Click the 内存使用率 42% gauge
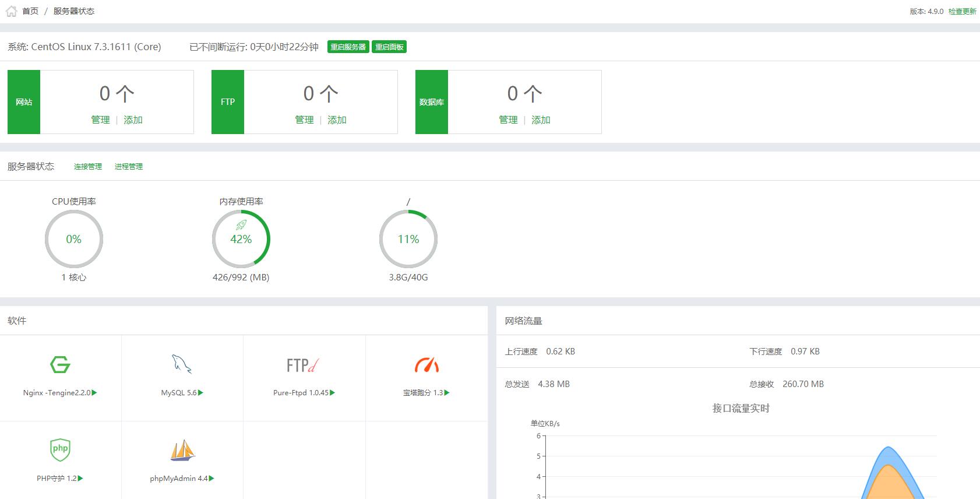The image size is (980, 499). pyautogui.click(x=241, y=239)
